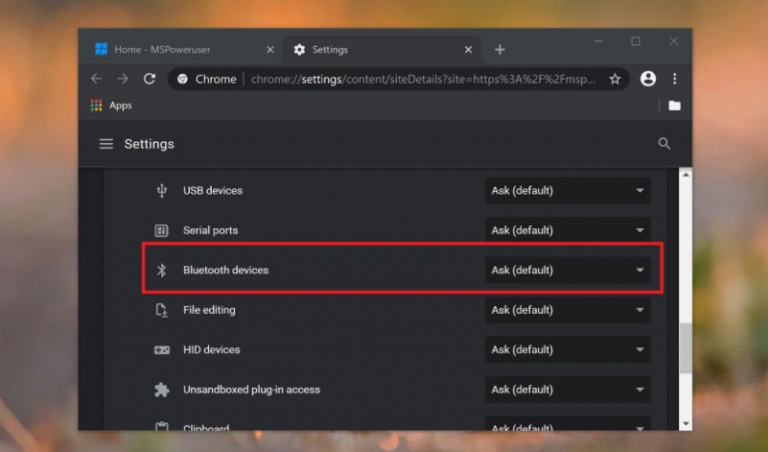Click the scrollbar up arrow

coord(686,175)
